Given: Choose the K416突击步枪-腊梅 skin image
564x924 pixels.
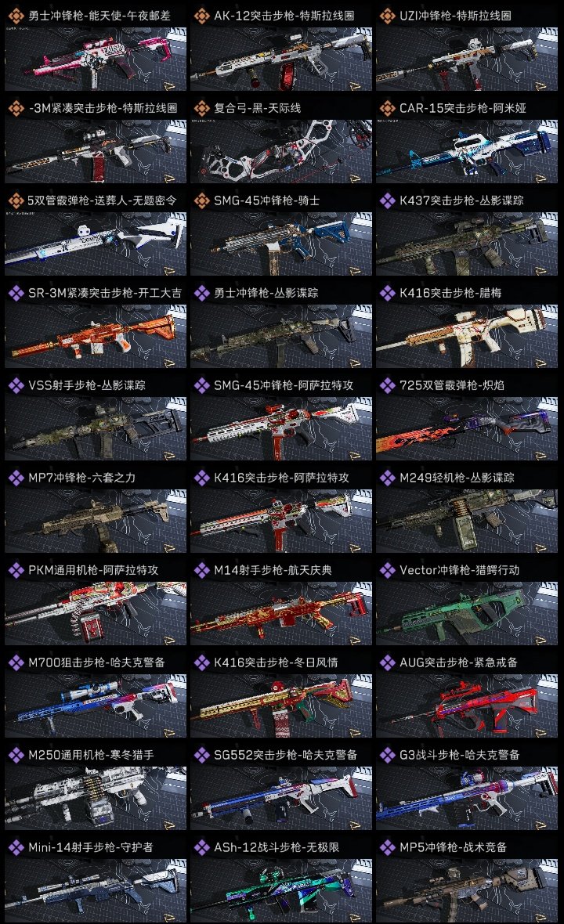Looking at the screenshot, I should pyautogui.click(x=467, y=336).
